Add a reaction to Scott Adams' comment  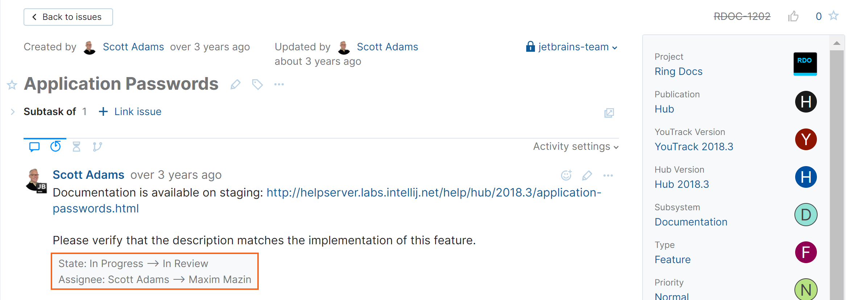[x=566, y=175]
